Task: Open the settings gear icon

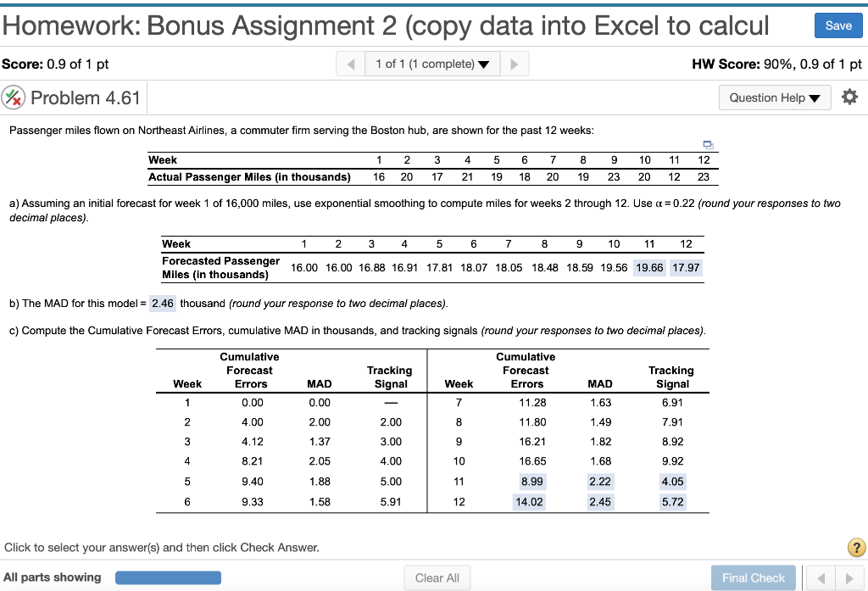Action: click(849, 97)
